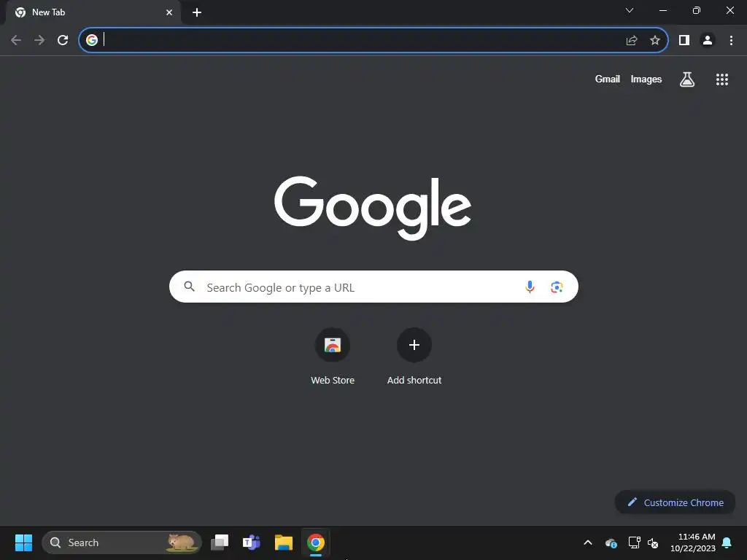Open Task View on the taskbar

click(x=220, y=542)
